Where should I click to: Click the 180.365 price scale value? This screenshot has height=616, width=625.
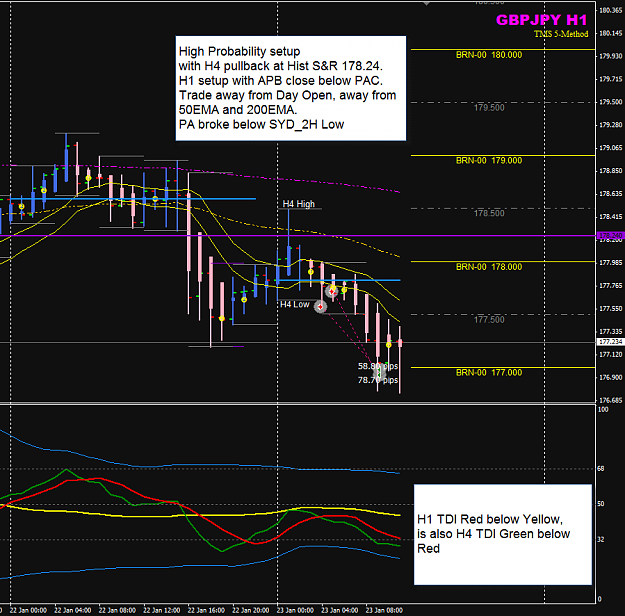coord(611,10)
